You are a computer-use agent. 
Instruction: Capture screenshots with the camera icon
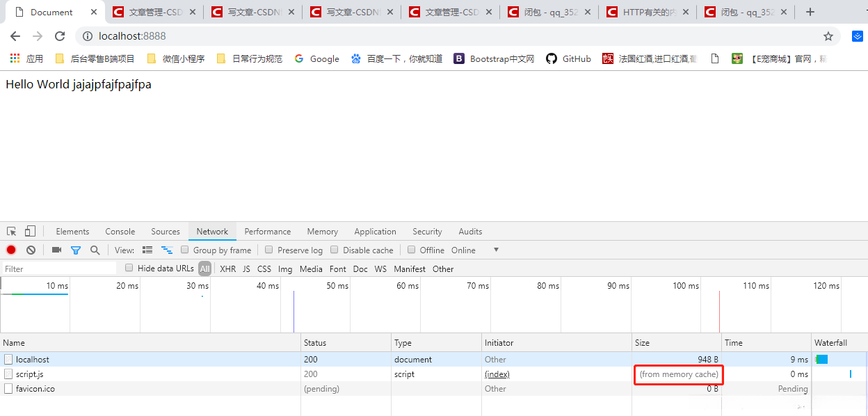[56, 250]
